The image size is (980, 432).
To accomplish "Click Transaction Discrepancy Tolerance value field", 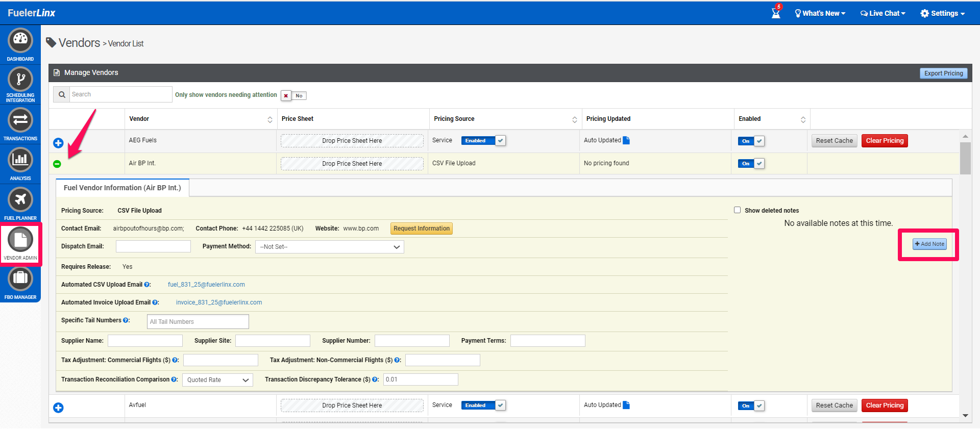I will click(x=421, y=379).
